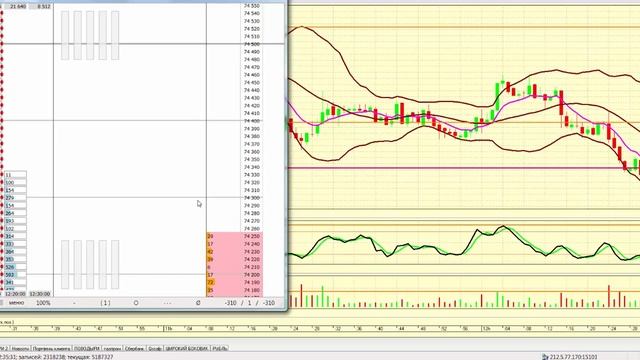
Task: Click the ∅ reset icon in ladder footer
Action: click(198, 303)
